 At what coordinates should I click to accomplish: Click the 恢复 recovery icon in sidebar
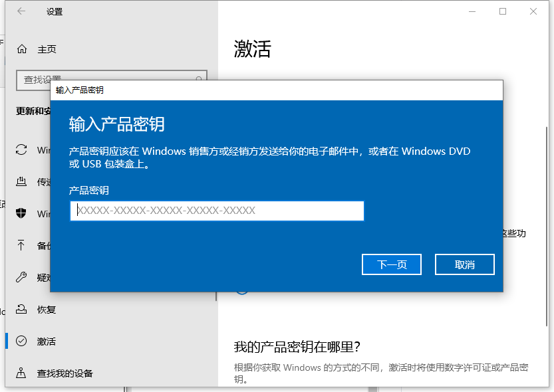click(x=21, y=309)
